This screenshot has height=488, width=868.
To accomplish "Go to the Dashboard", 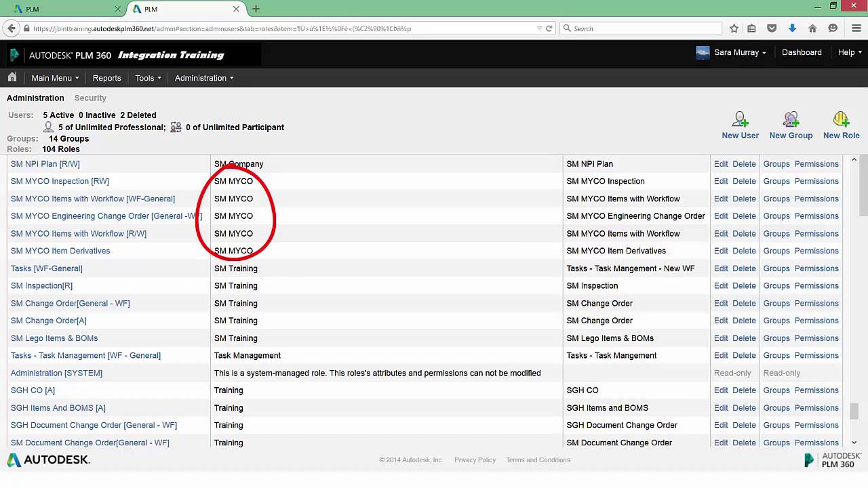I will (802, 52).
